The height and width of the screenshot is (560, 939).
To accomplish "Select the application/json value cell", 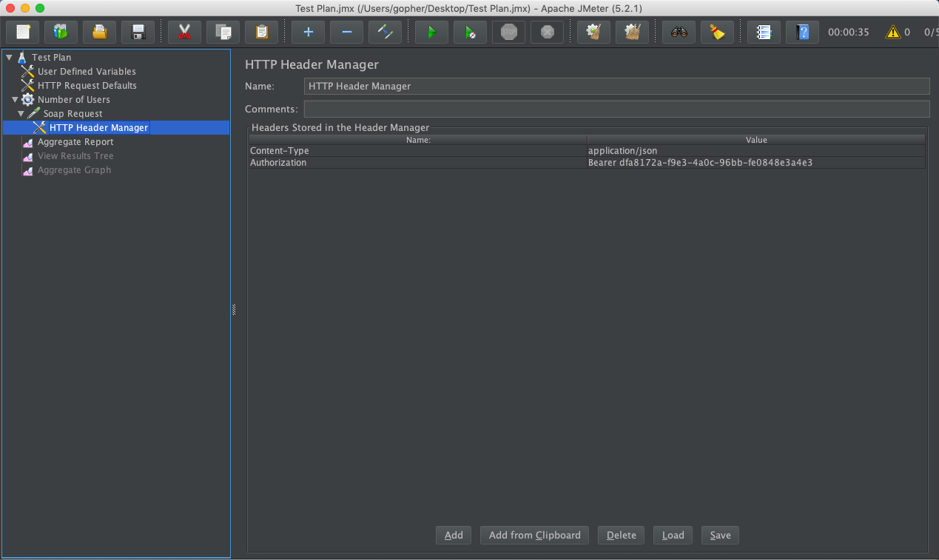I will (756, 151).
